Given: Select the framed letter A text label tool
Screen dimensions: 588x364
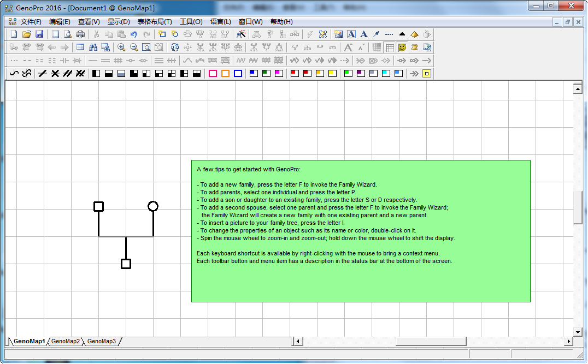Looking at the screenshot, I should click(x=351, y=34).
